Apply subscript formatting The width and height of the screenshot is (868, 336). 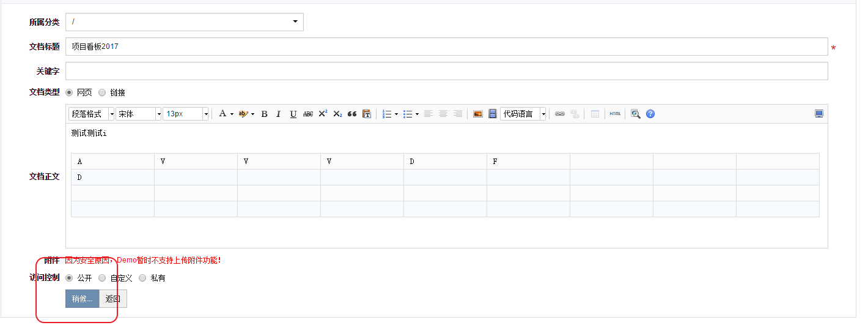[337, 114]
